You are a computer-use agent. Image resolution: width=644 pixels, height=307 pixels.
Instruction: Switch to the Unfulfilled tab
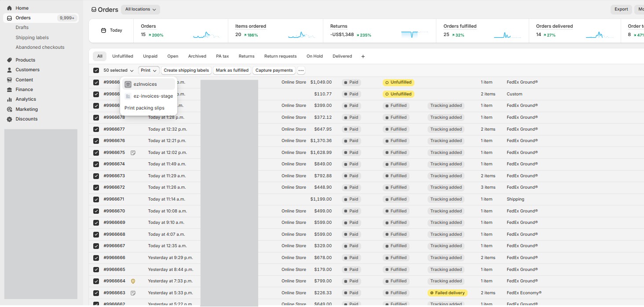click(x=123, y=56)
